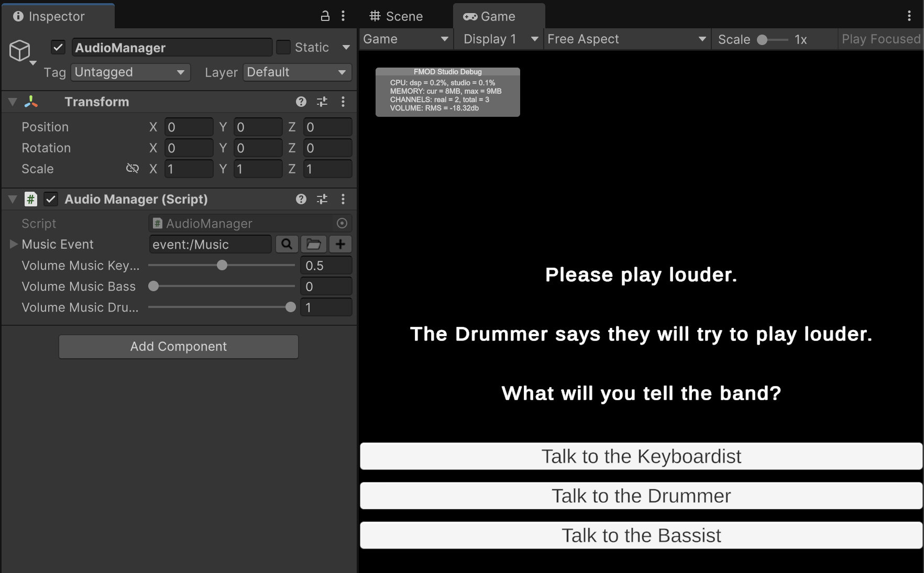Click the script object picker circle
Image resolution: width=924 pixels, height=573 pixels.
pyautogui.click(x=342, y=224)
